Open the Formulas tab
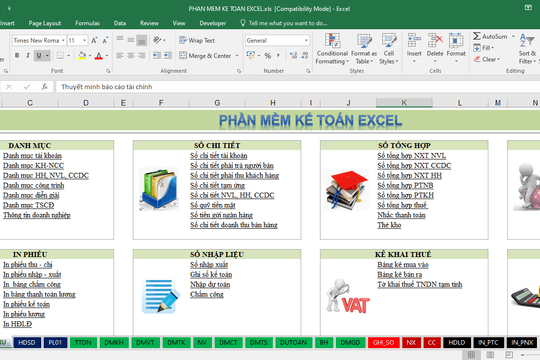540x360 pixels. point(87,23)
